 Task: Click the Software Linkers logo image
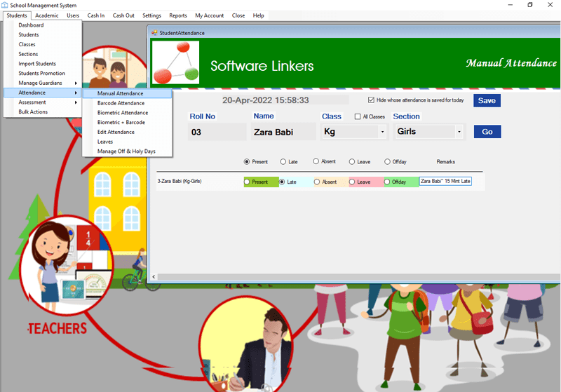tap(176, 62)
